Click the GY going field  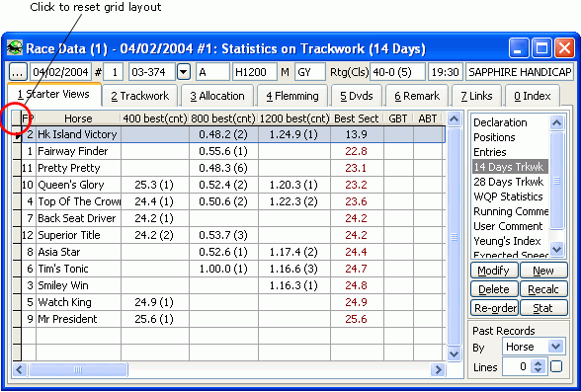click(x=310, y=72)
